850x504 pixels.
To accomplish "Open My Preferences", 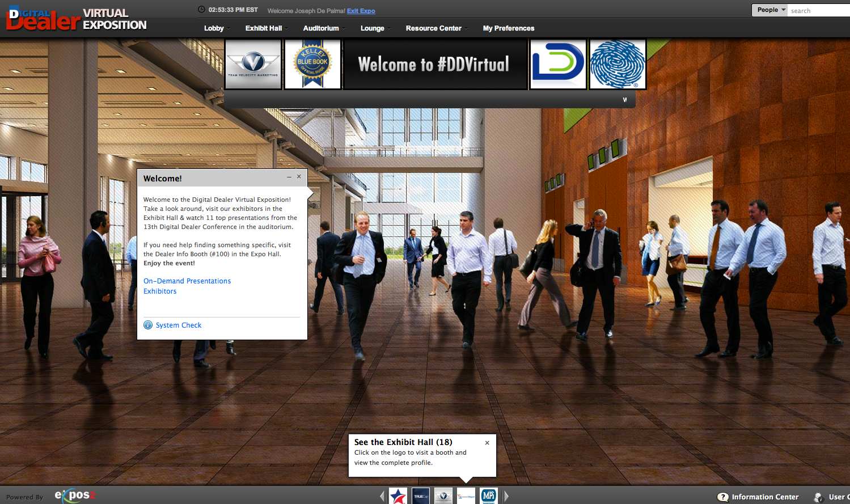I will (509, 28).
